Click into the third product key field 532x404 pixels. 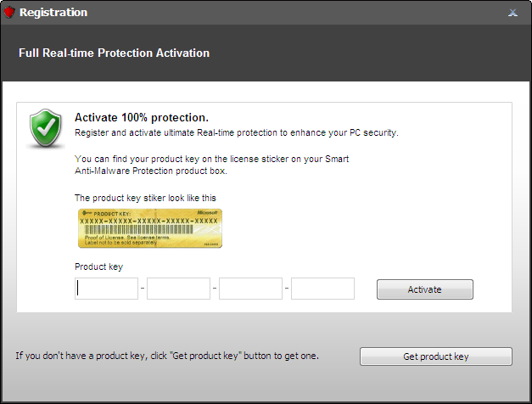click(x=250, y=289)
